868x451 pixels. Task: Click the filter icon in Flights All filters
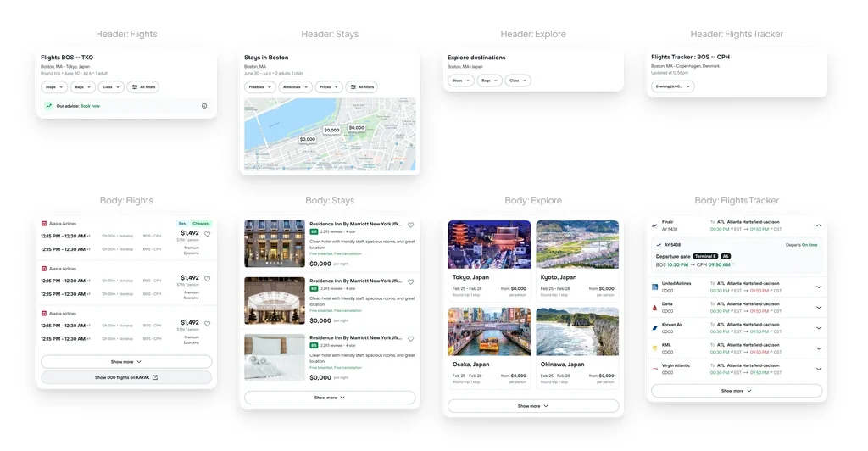(135, 86)
